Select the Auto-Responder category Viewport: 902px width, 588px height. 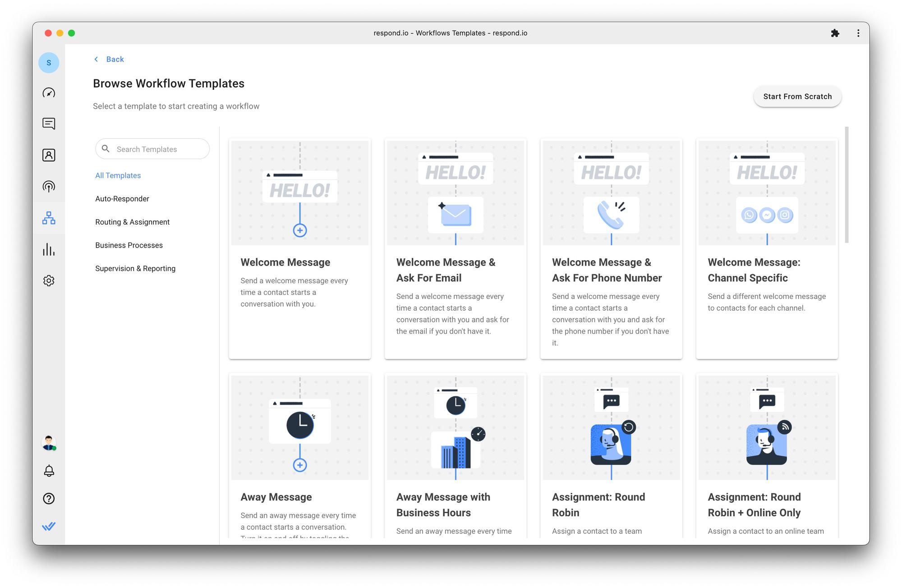[123, 198]
